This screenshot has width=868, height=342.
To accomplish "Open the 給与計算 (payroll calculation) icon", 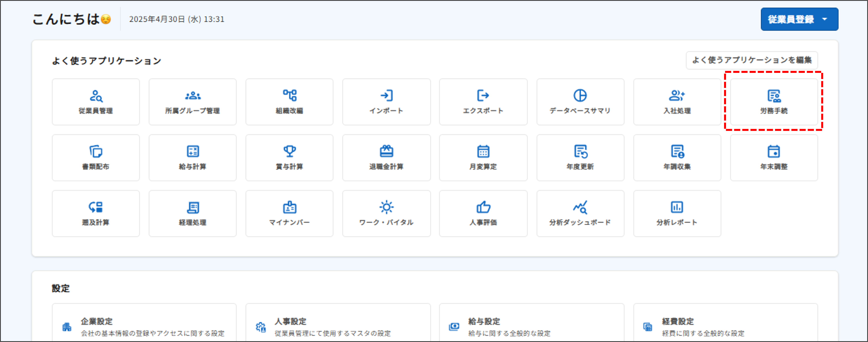I will click(x=192, y=158).
